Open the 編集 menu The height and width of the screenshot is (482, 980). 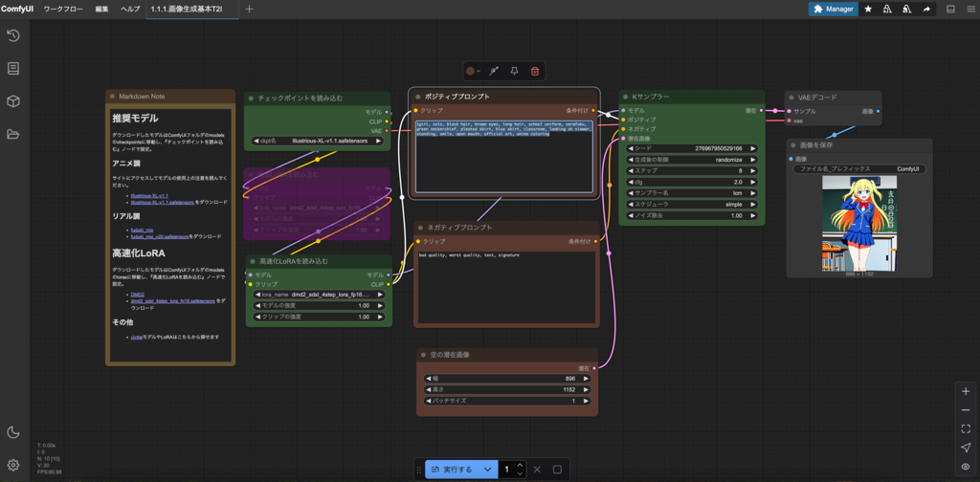101,9
